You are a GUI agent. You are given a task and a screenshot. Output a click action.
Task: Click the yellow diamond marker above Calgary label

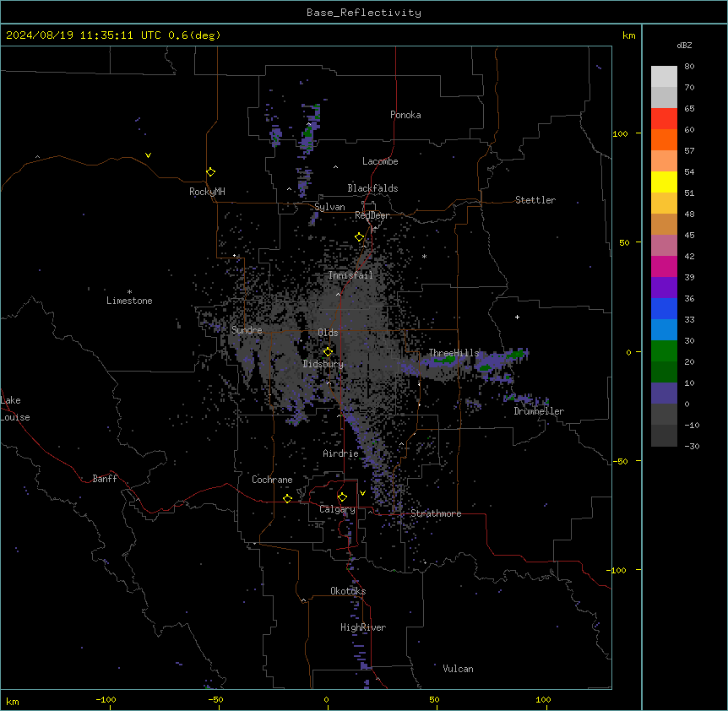[x=342, y=497]
